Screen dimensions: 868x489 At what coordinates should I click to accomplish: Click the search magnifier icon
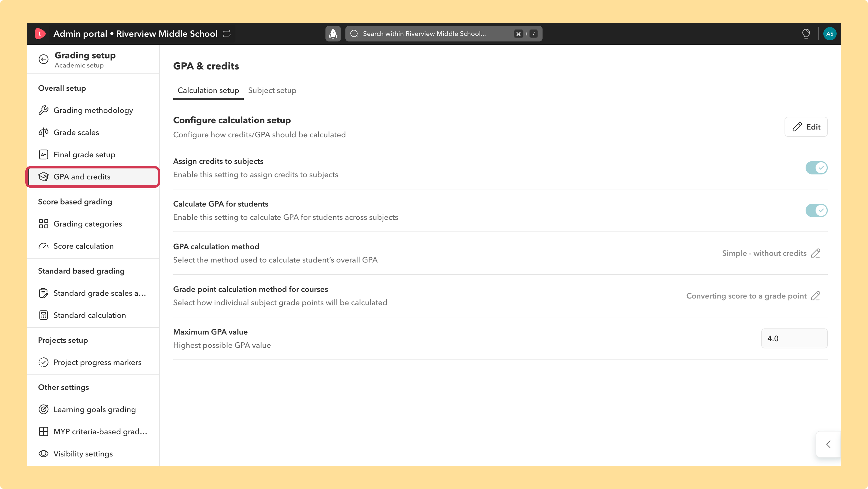pyautogui.click(x=354, y=34)
